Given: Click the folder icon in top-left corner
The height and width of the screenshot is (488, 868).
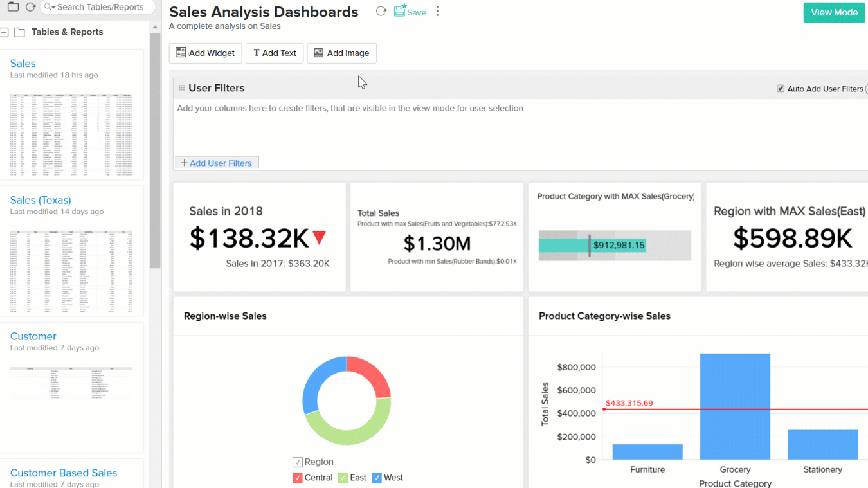Looking at the screenshot, I should click(13, 7).
